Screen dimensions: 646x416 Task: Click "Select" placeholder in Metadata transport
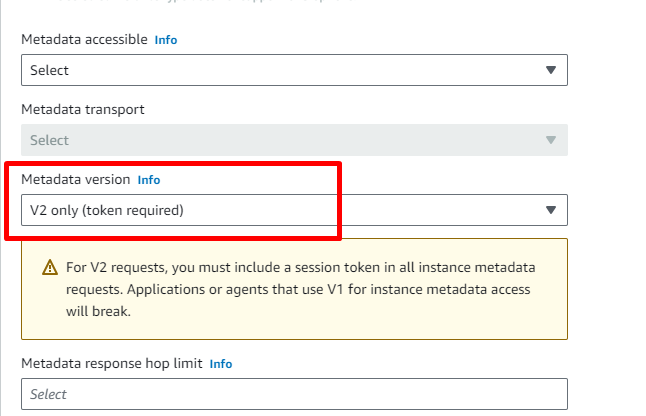(49, 140)
